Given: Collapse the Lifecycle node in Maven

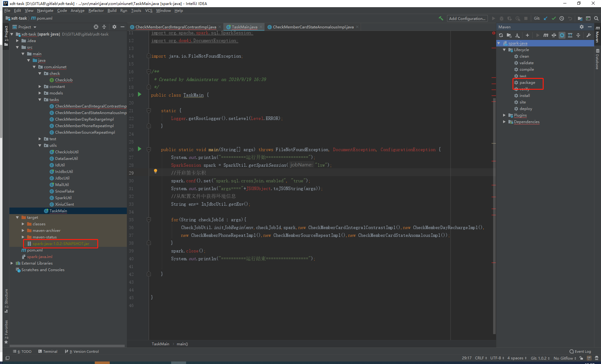Looking at the screenshot, I should coord(504,50).
